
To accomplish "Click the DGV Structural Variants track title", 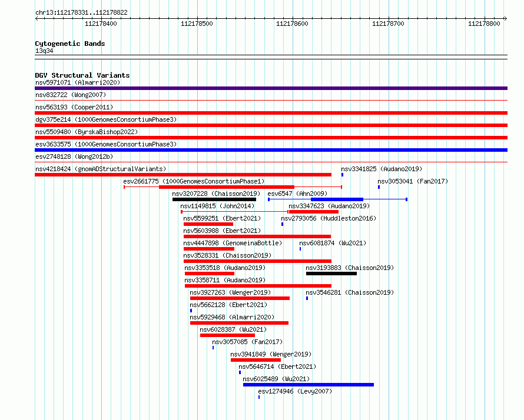I will pyautogui.click(x=82, y=75).
